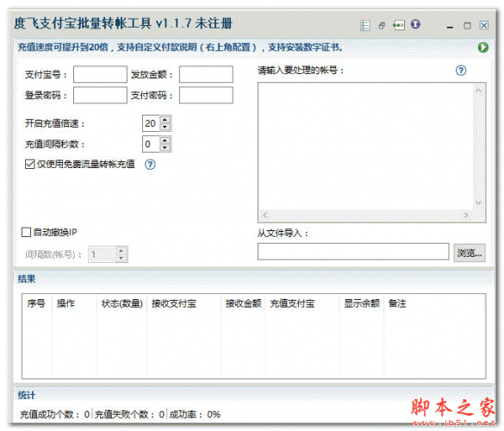Increase the 开启充值倍速 value
Screen dimensions: 504x431
coord(165,120)
